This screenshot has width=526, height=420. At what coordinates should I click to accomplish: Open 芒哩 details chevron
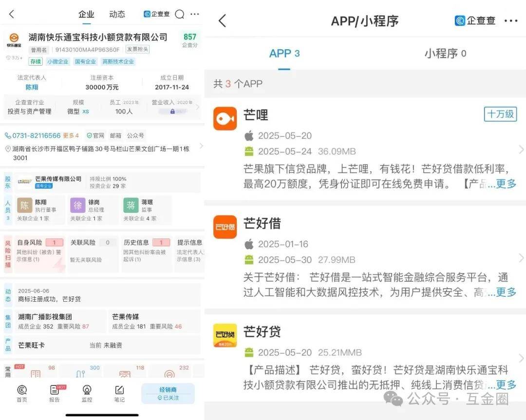point(521,149)
